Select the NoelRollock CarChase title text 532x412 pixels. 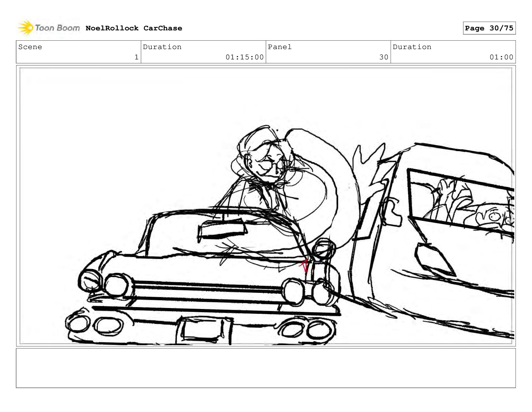(x=134, y=28)
